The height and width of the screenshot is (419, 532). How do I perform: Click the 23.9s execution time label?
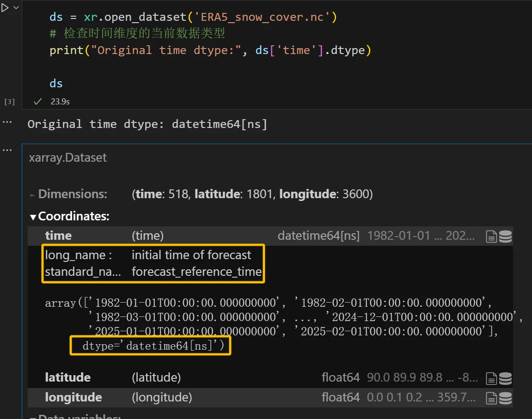click(x=60, y=102)
